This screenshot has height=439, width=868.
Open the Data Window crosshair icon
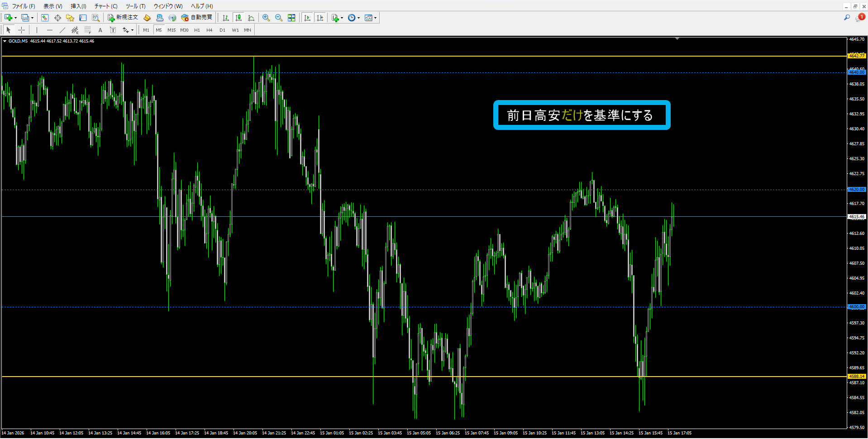click(x=57, y=18)
